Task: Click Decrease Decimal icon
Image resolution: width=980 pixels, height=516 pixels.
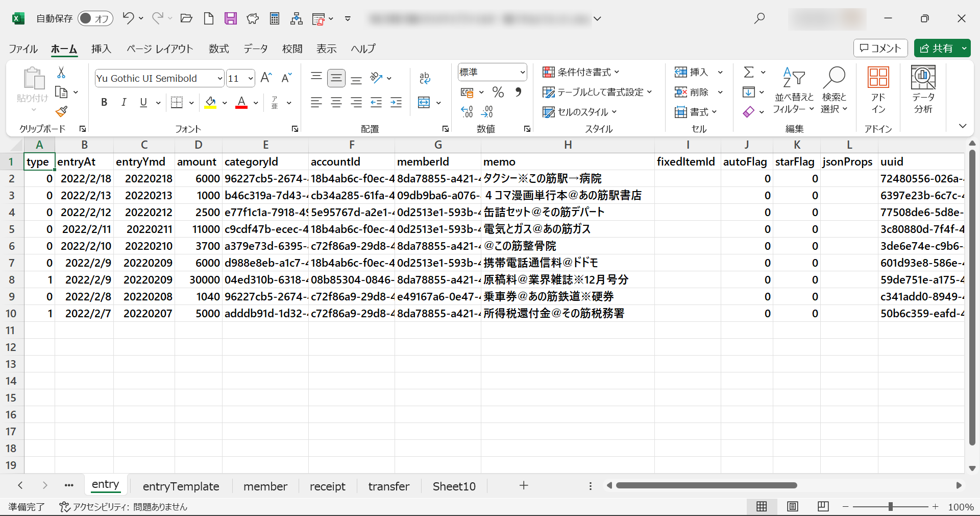Action: [x=487, y=111]
